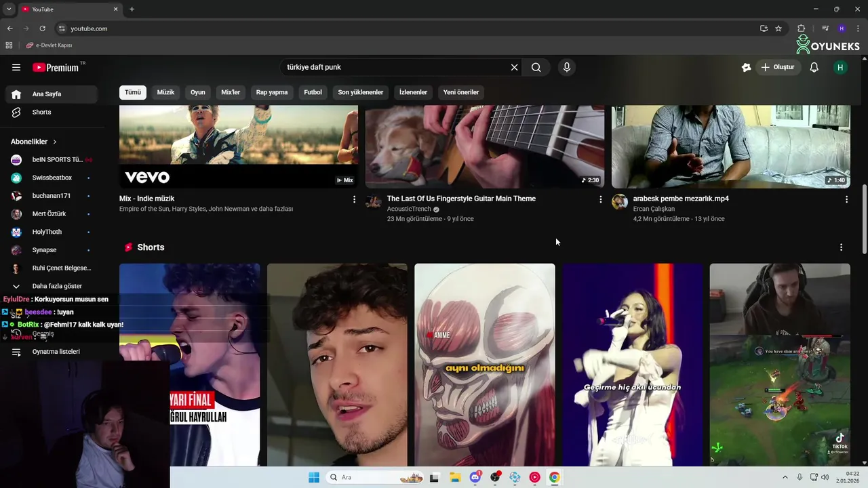Show hidden system tray icons
The height and width of the screenshot is (488, 868).
(x=785, y=477)
